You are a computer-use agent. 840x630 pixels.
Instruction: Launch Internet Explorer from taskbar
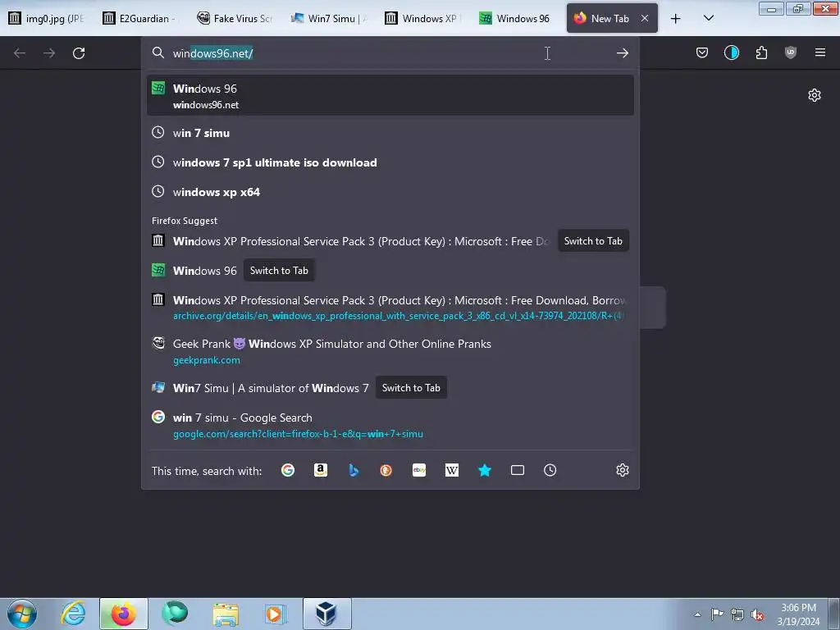[x=73, y=614]
